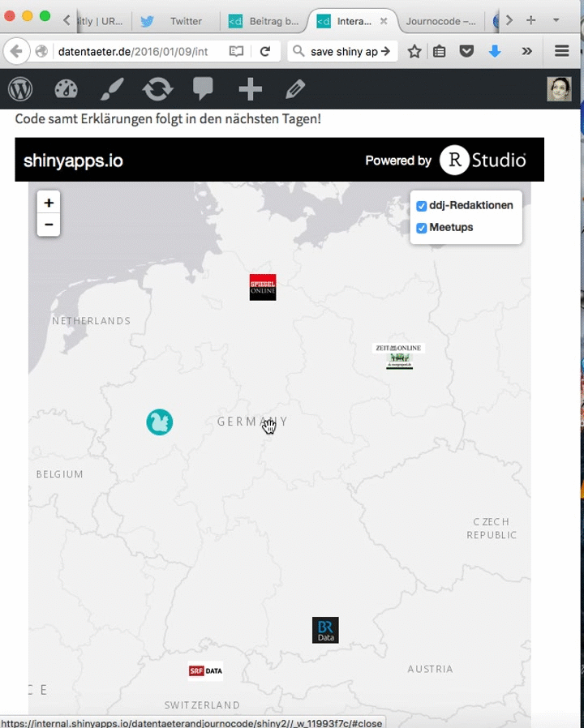This screenshot has height=728, width=584.
Task: Open the list all tabs dropdown
Action: 556,20
